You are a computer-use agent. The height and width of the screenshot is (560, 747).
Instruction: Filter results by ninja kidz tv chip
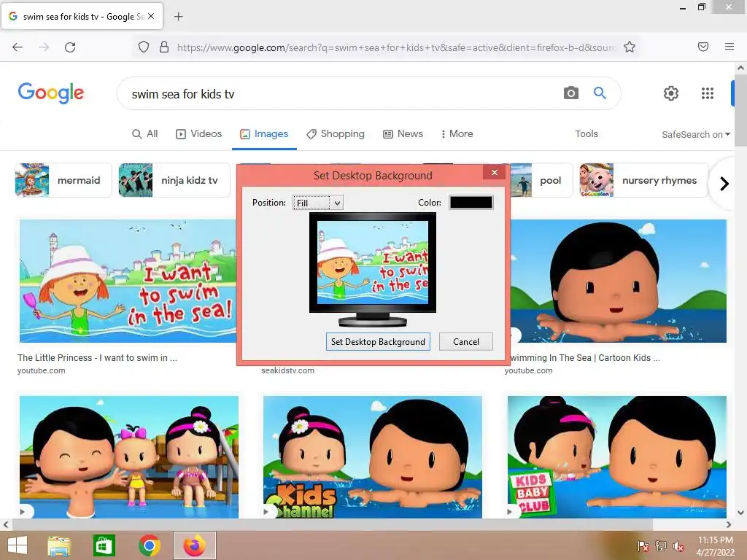(174, 181)
